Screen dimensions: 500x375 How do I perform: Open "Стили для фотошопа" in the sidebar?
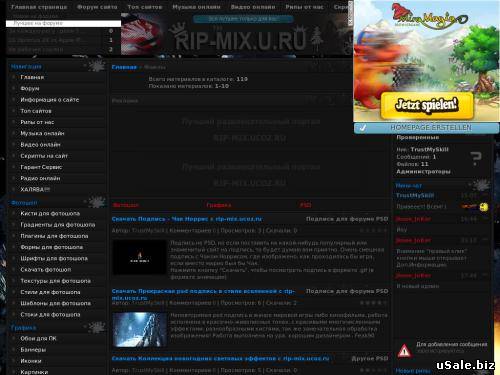coord(50,292)
